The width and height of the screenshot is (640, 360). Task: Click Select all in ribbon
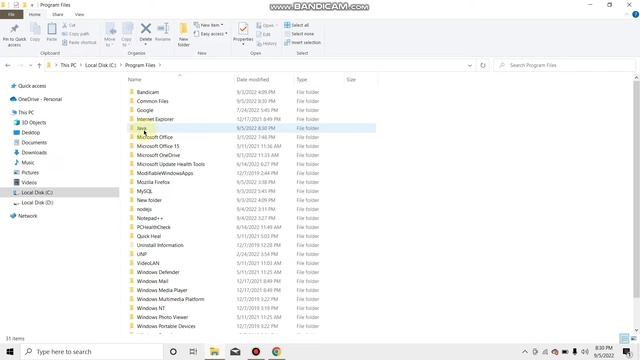click(x=297, y=25)
